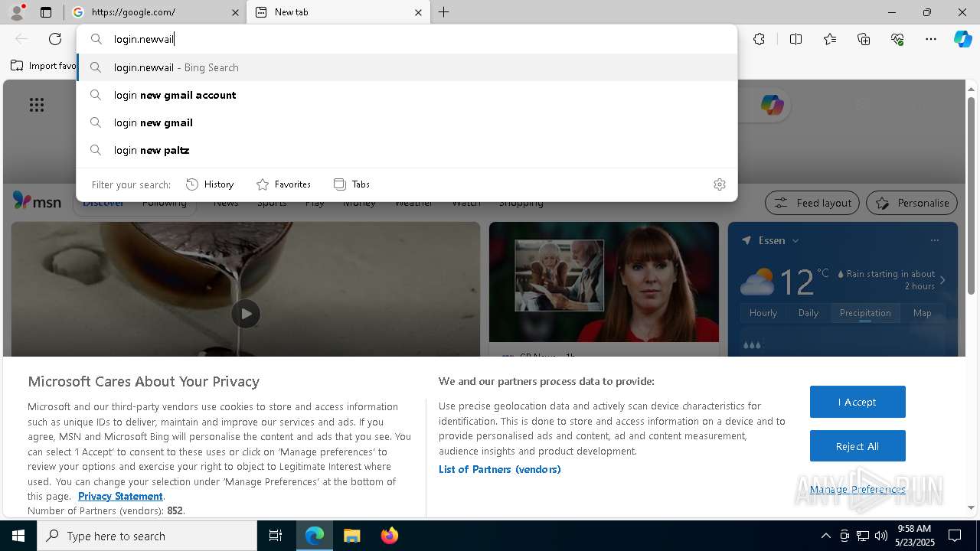Click the browser profile icon
This screenshot has width=980, height=551.
click(17, 12)
